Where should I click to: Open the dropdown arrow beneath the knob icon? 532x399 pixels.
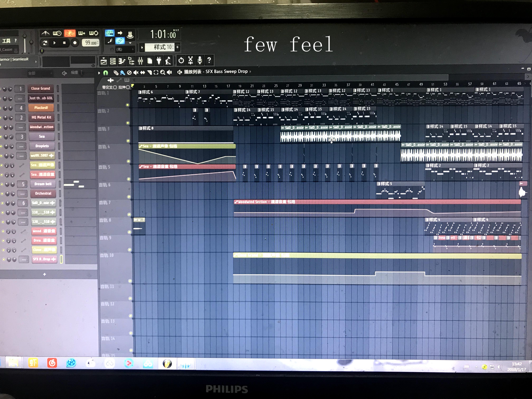pyautogui.click(x=130, y=43)
